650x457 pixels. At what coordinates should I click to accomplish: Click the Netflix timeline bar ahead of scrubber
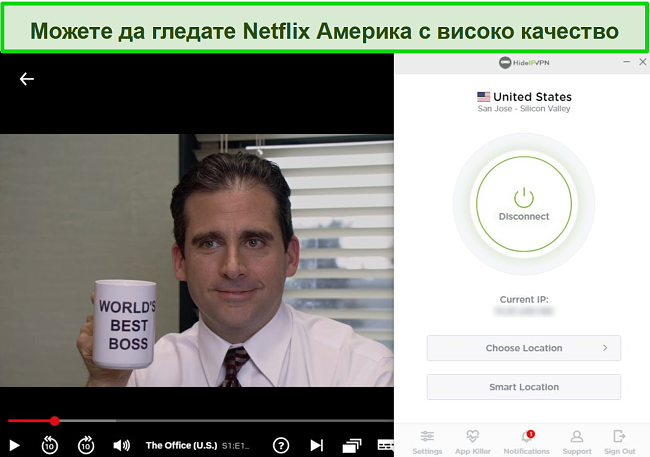point(226,421)
